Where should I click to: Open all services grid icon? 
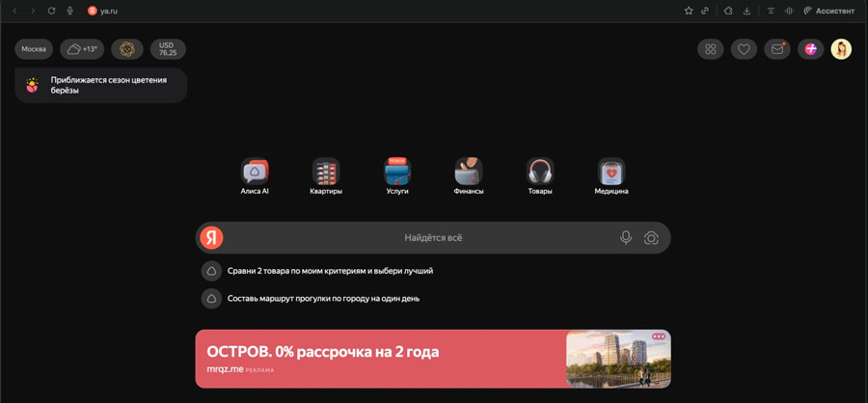(711, 49)
